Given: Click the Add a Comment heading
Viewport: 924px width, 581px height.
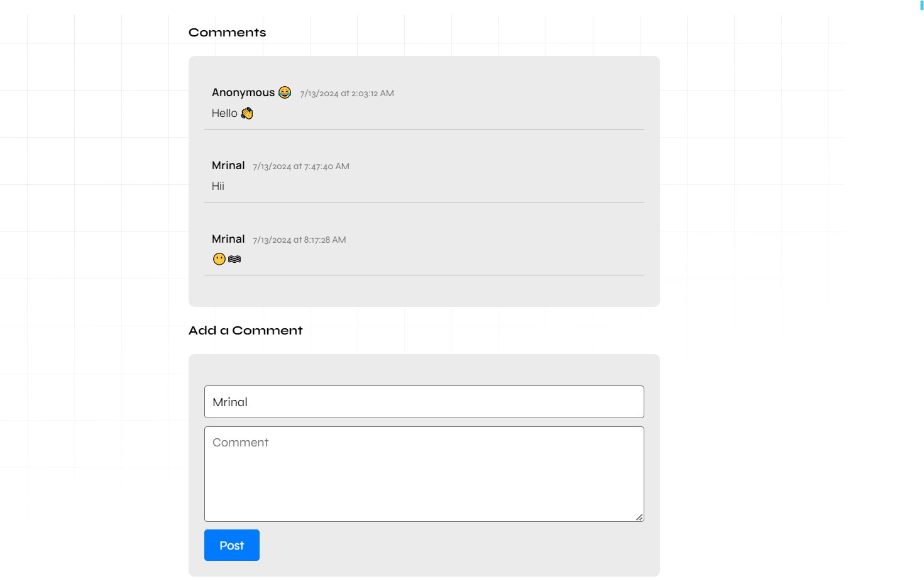Looking at the screenshot, I should [x=245, y=330].
